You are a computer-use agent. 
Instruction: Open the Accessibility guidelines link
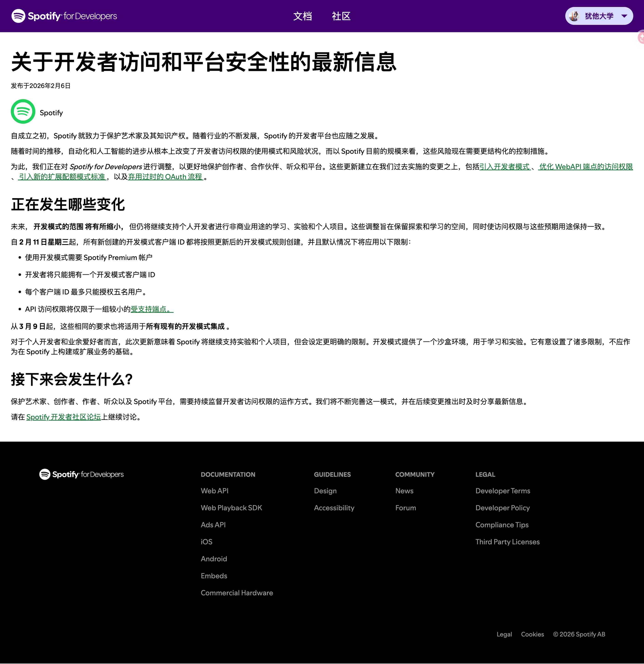334,508
